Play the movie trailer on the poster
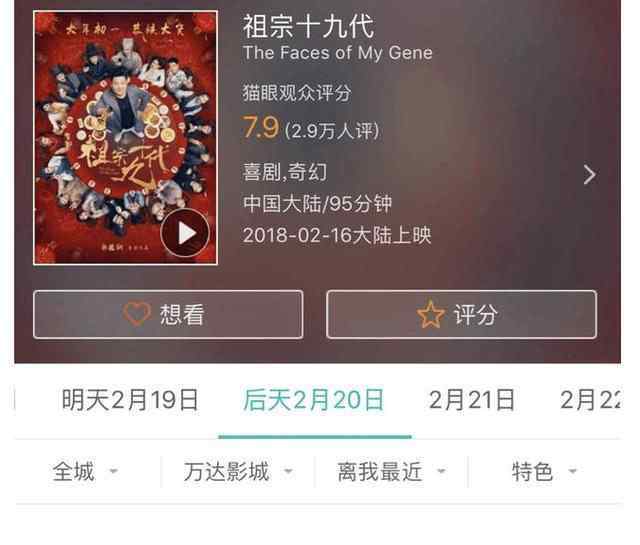This screenshot has height=545, width=640. click(185, 233)
